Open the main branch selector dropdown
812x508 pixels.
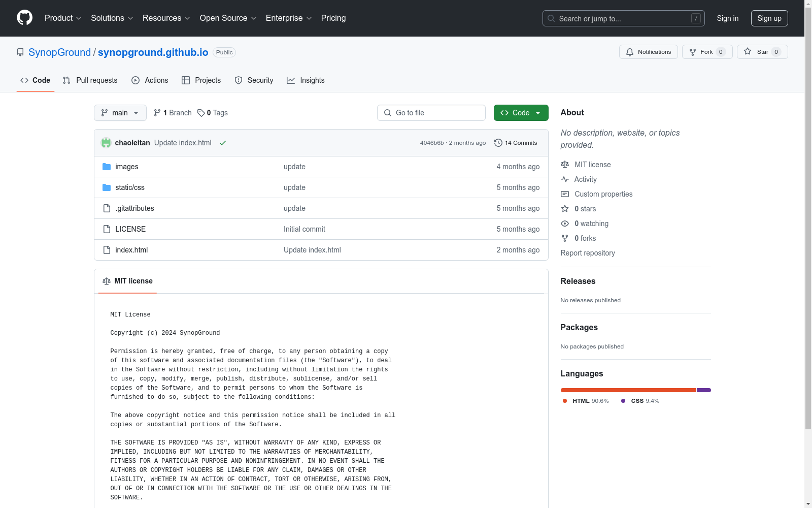point(120,113)
